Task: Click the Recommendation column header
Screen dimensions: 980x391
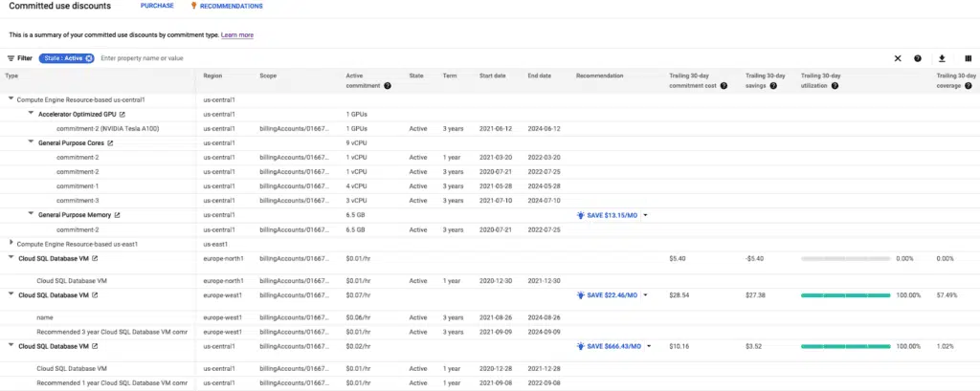Action: tap(599, 76)
